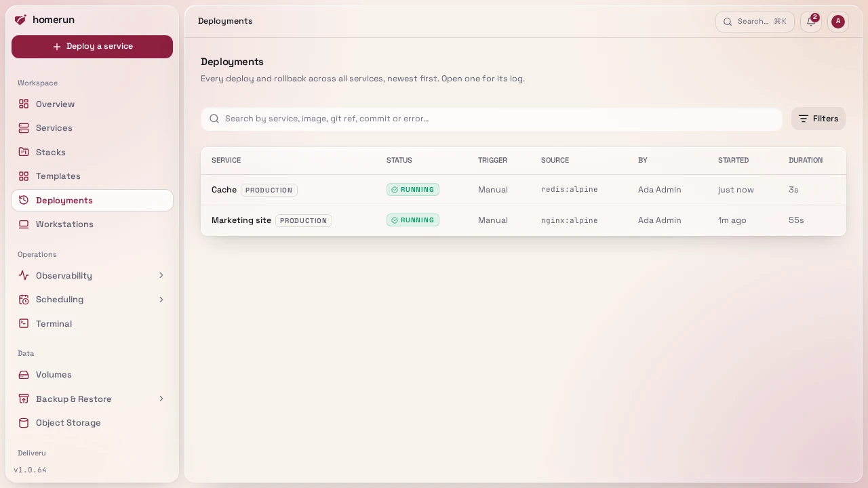This screenshot has width=868, height=488.
Task: Open Templates from the sidebar
Action: click(x=92, y=176)
